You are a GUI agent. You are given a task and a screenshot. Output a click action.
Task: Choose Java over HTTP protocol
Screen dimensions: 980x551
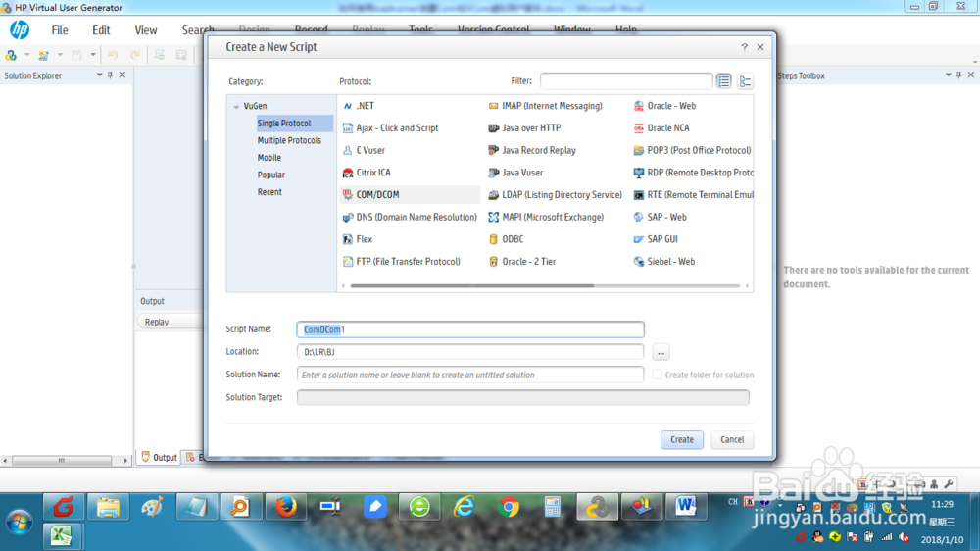(x=524, y=127)
